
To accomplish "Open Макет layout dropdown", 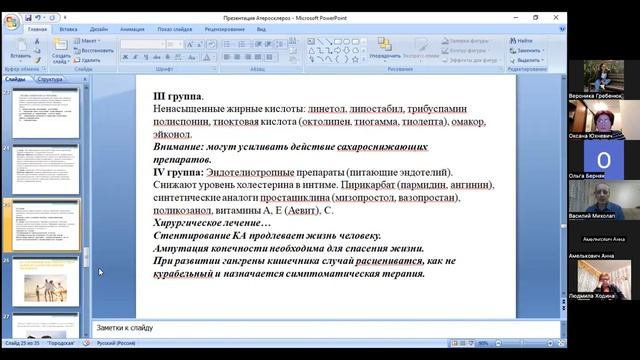I will point(87,41).
